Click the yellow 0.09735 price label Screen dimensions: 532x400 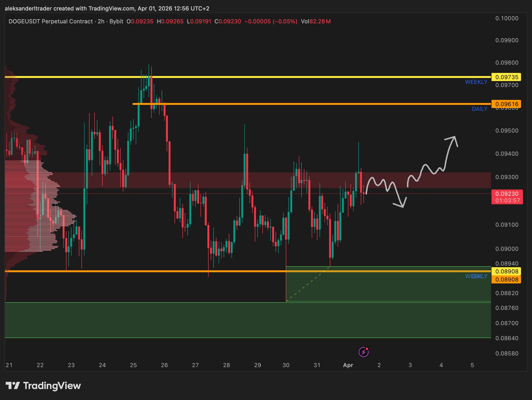coord(506,77)
